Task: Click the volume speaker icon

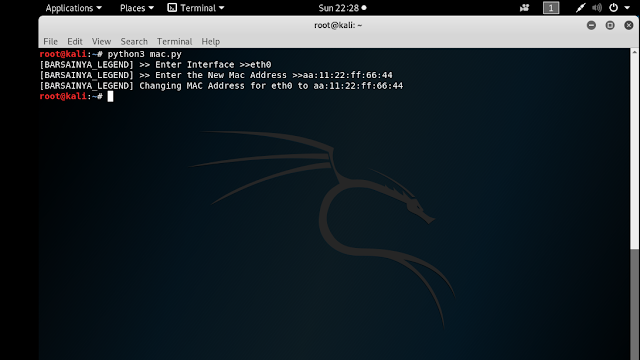Action: pos(597,8)
